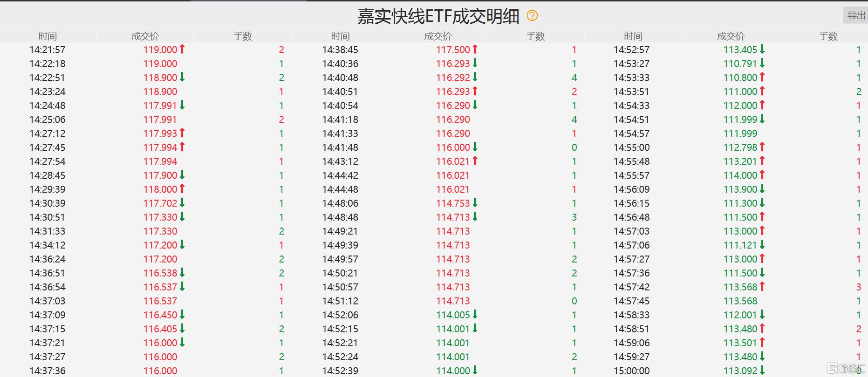The height and width of the screenshot is (377, 868).
Task: Click the middle 成交价 column header
Action: (438, 36)
